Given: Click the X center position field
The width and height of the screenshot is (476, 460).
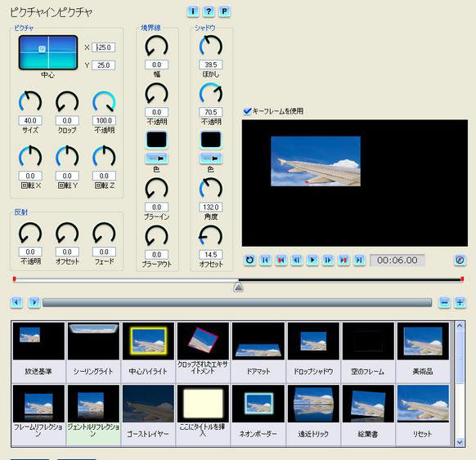Looking at the screenshot, I should 104,47.
